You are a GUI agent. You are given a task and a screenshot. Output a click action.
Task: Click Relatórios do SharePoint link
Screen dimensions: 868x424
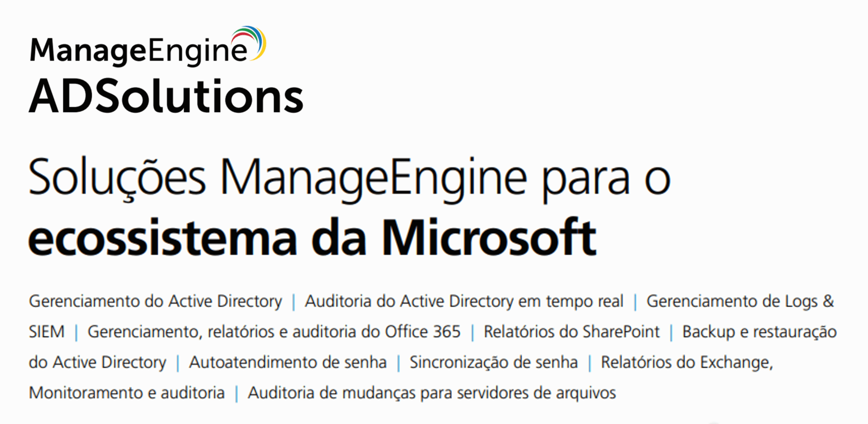[x=571, y=332]
